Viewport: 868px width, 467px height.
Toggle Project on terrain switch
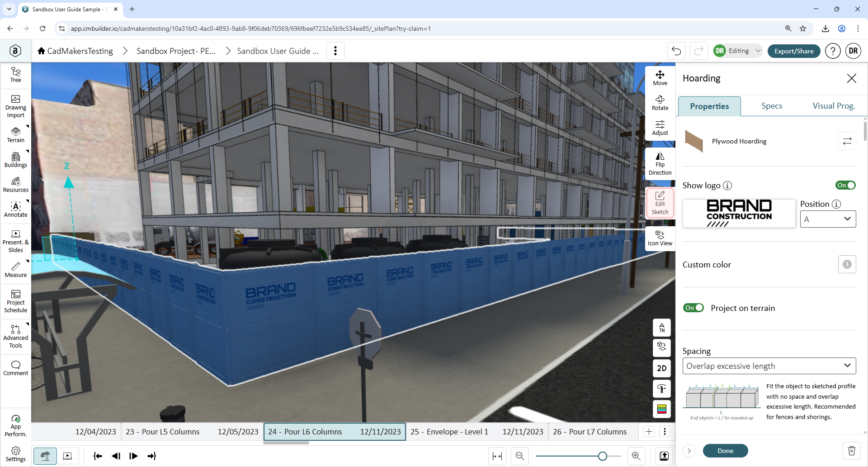click(693, 308)
